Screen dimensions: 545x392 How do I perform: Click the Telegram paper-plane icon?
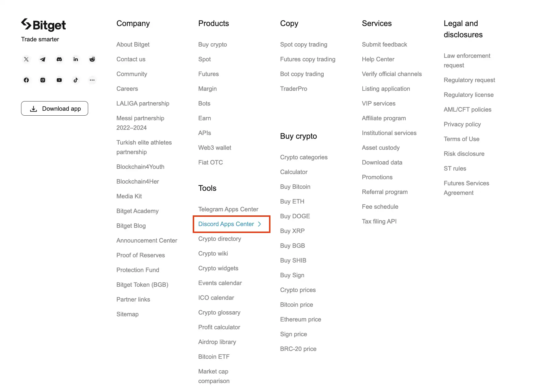point(43,59)
